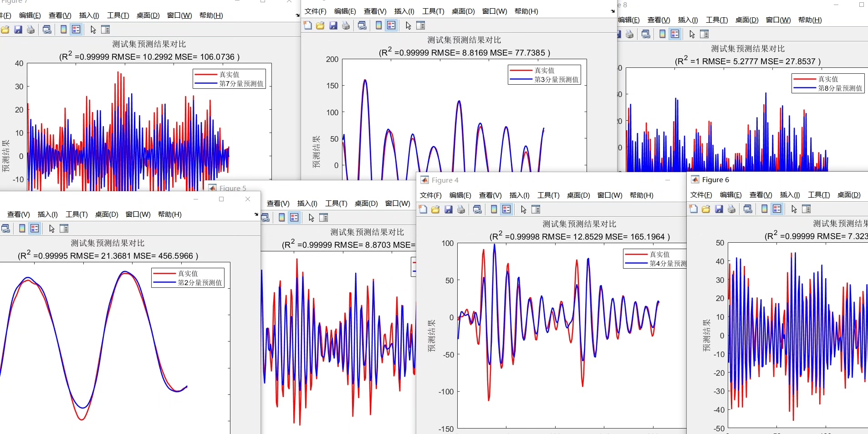Toggle legend in Figure 8 toolbar
Screen dimensions: 868x434
point(675,34)
